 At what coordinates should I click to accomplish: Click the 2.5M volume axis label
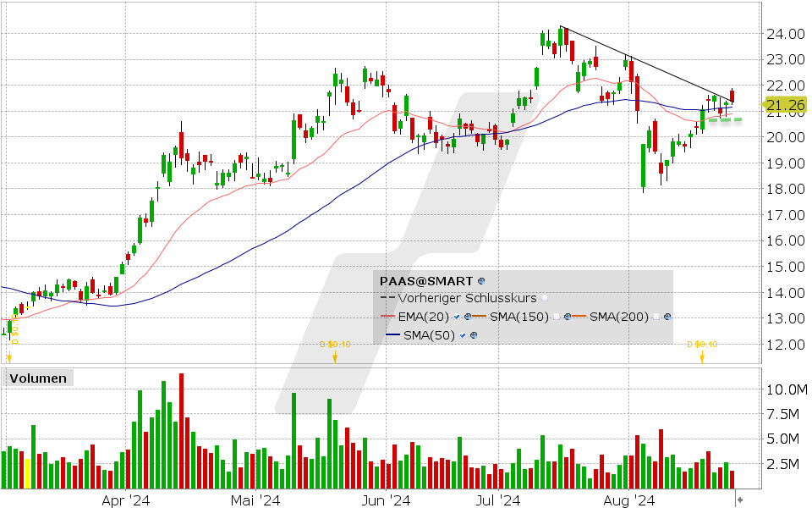pyautogui.click(x=782, y=464)
